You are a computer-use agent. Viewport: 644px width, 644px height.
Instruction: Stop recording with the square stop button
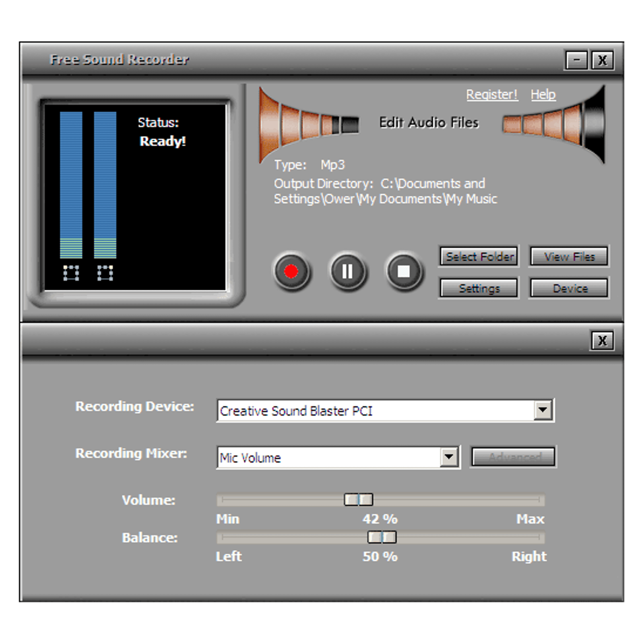point(404,272)
